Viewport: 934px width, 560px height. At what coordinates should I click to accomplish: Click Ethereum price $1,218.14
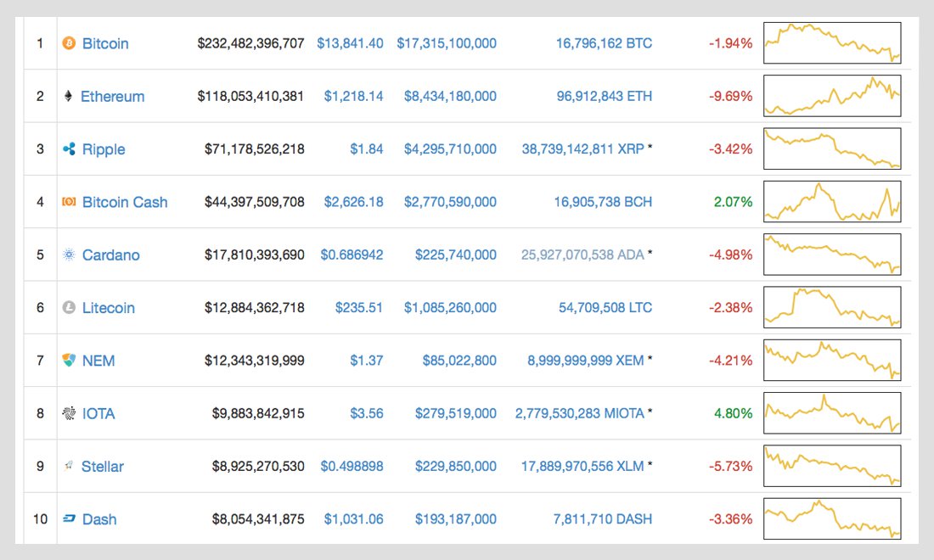[354, 97]
